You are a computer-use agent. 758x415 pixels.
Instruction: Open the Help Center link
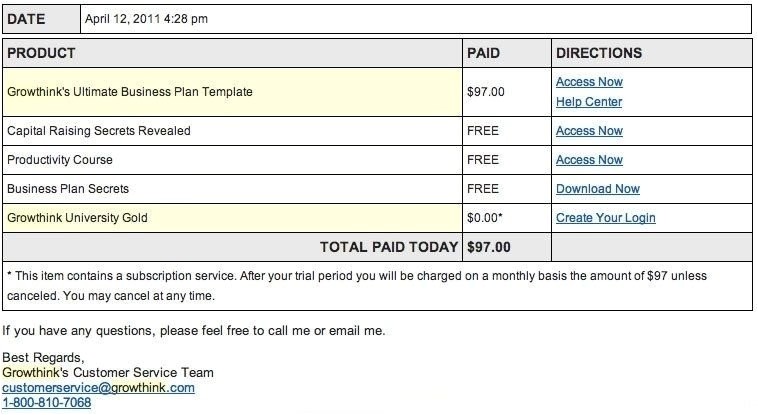point(589,102)
